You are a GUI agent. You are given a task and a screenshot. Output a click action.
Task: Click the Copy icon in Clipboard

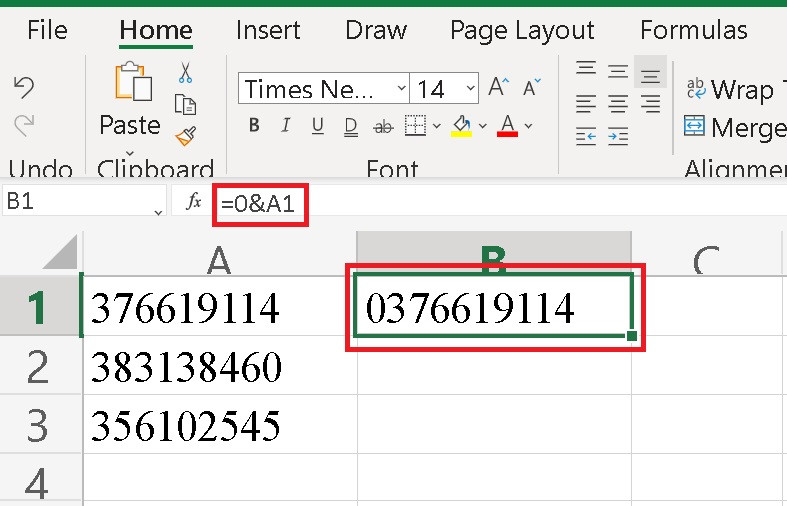pos(185,103)
